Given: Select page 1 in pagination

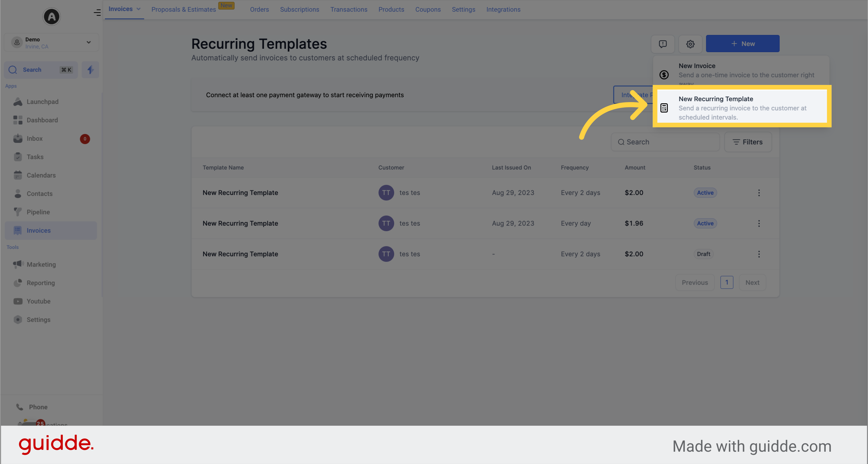Looking at the screenshot, I should (726, 282).
